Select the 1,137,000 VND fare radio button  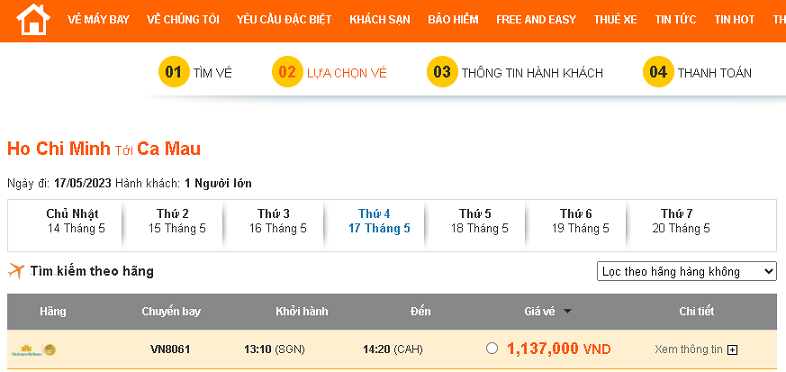click(492, 348)
